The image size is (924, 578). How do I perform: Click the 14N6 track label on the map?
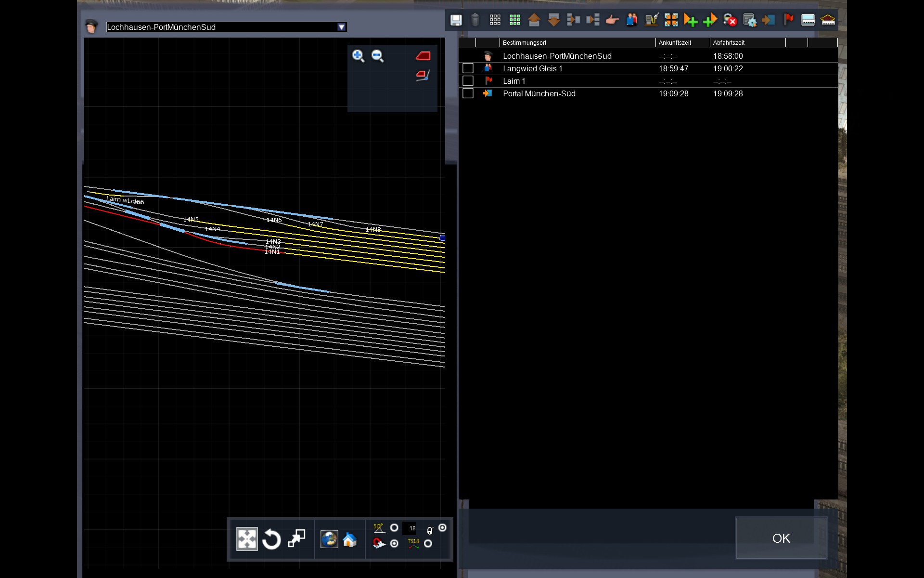274,220
